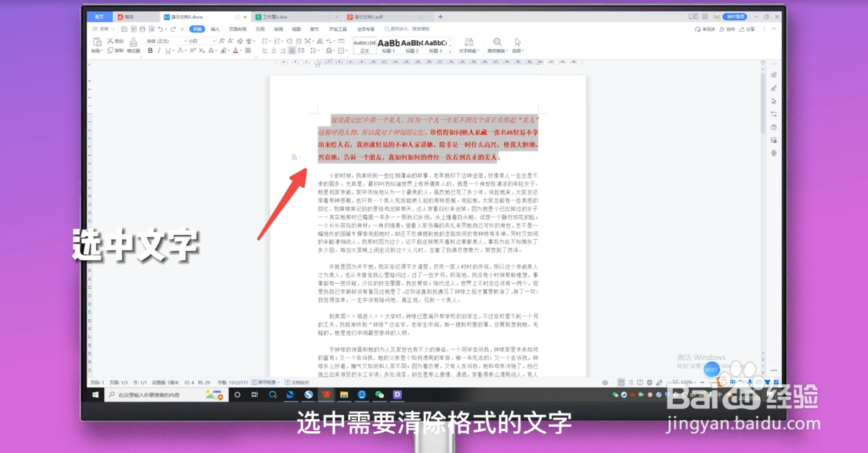The image size is (868, 453).
Task: Increase font size with the A+ icon
Action: point(221,41)
